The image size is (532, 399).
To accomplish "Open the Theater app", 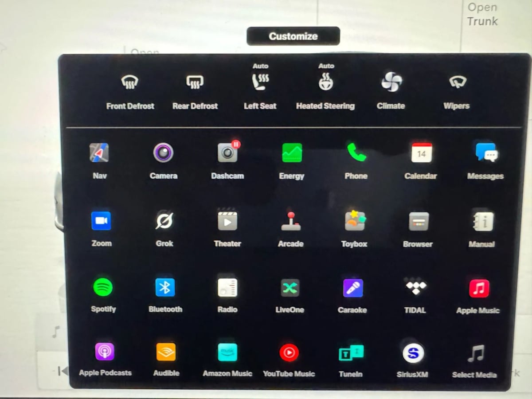I will pyautogui.click(x=227, y=220).
